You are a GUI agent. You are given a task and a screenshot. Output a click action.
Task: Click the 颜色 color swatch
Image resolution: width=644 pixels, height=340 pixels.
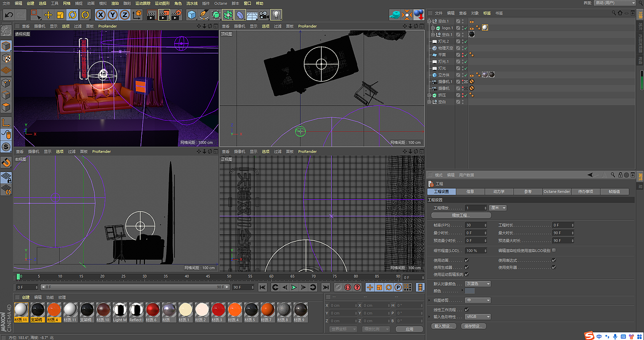(469, 291)
